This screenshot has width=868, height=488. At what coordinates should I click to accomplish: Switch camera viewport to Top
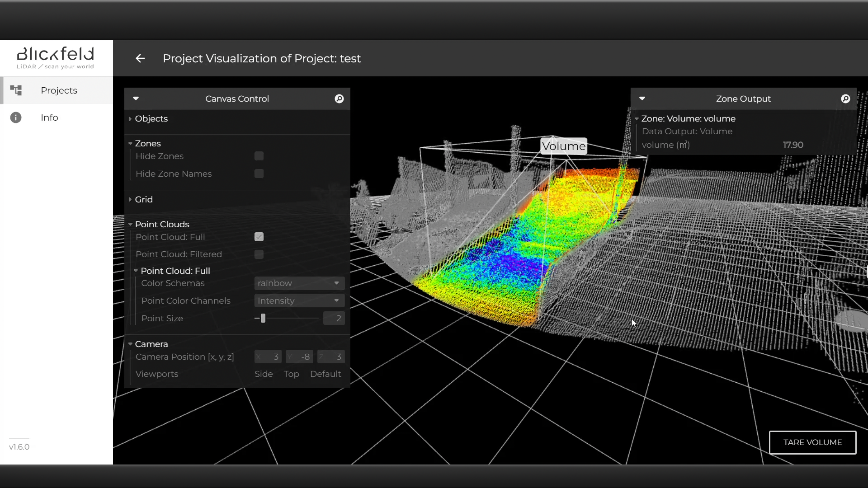click(x=291, y=374)
